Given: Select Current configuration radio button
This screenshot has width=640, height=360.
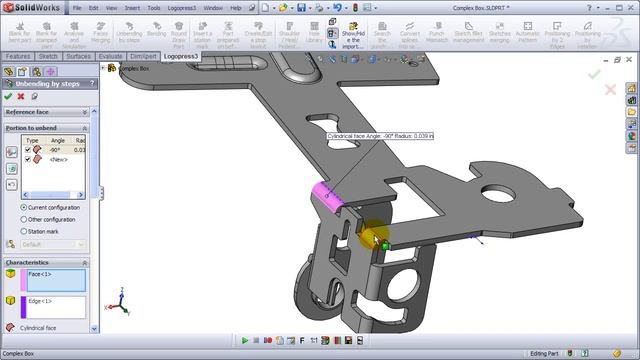Looking at the screenshot, I should [24, 207].
